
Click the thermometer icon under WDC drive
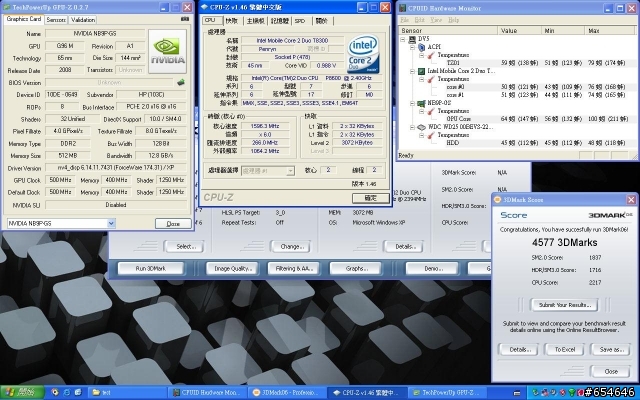click(x=431, y=135)
